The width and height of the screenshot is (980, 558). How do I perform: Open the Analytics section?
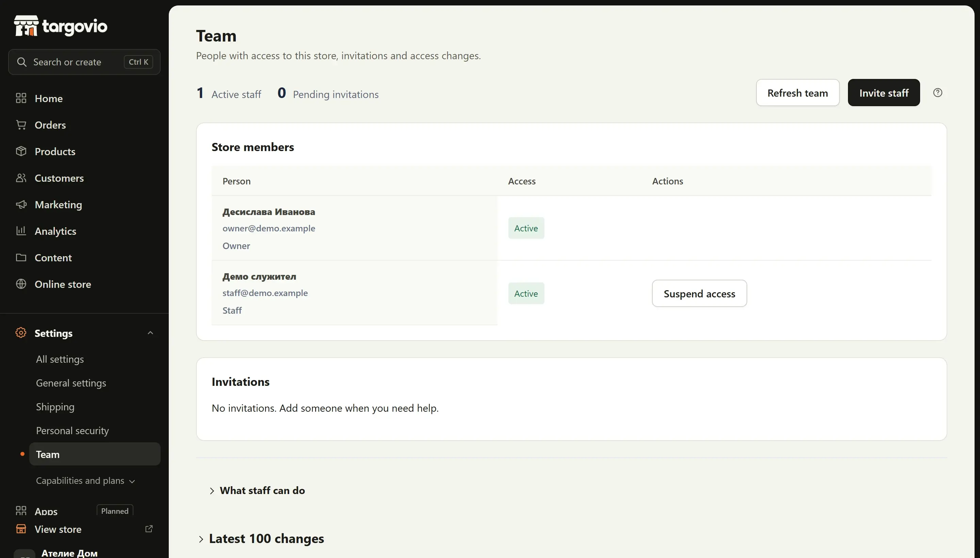pos(55,231)
